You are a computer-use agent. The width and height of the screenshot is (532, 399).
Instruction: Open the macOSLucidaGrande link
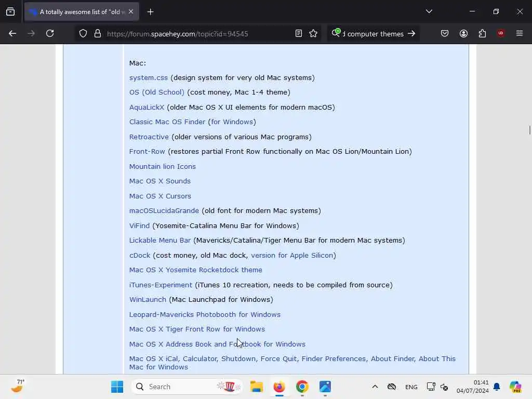click(164, 211)
